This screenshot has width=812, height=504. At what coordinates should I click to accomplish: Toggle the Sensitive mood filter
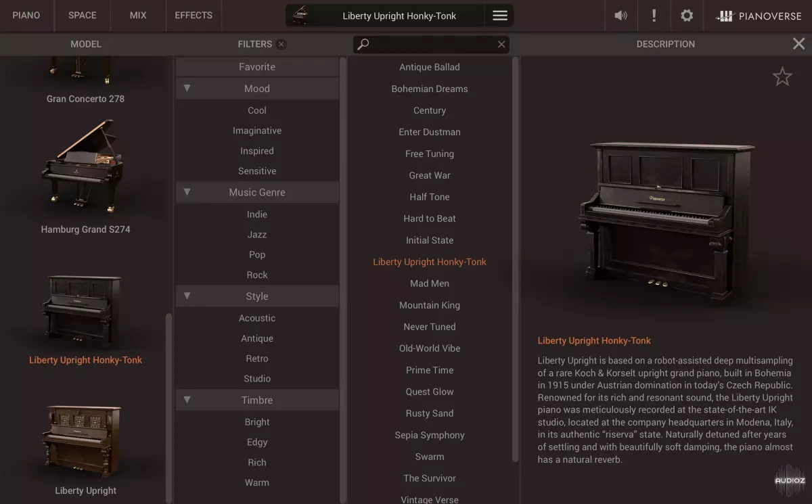(x=257, y=171)
